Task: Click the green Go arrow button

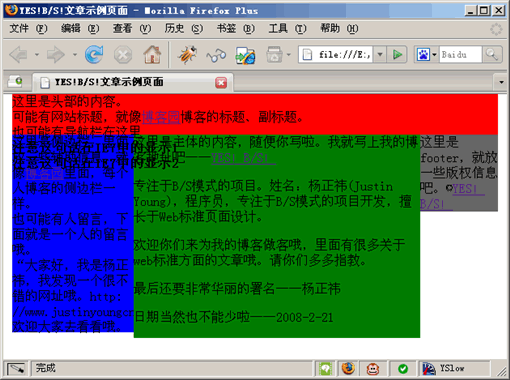Action: (x=397, y=54)
